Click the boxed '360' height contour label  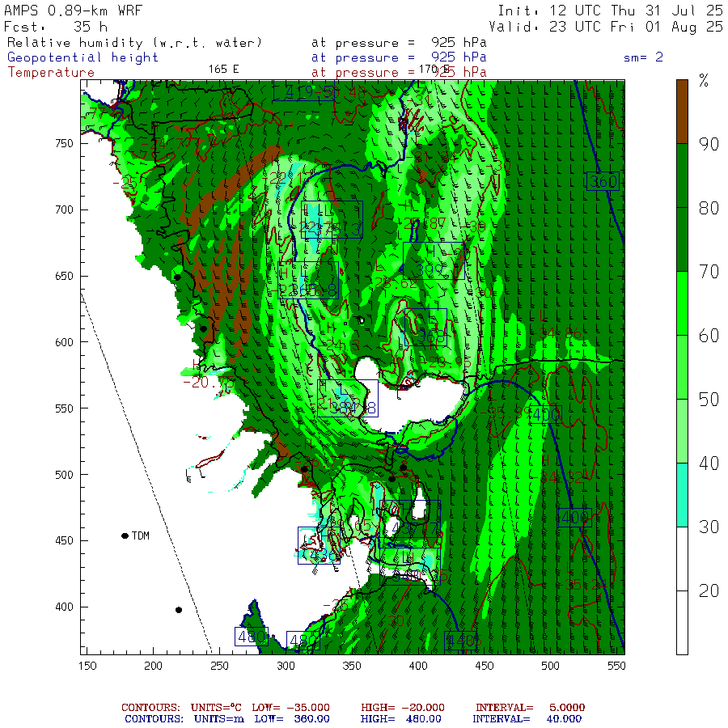603,181
